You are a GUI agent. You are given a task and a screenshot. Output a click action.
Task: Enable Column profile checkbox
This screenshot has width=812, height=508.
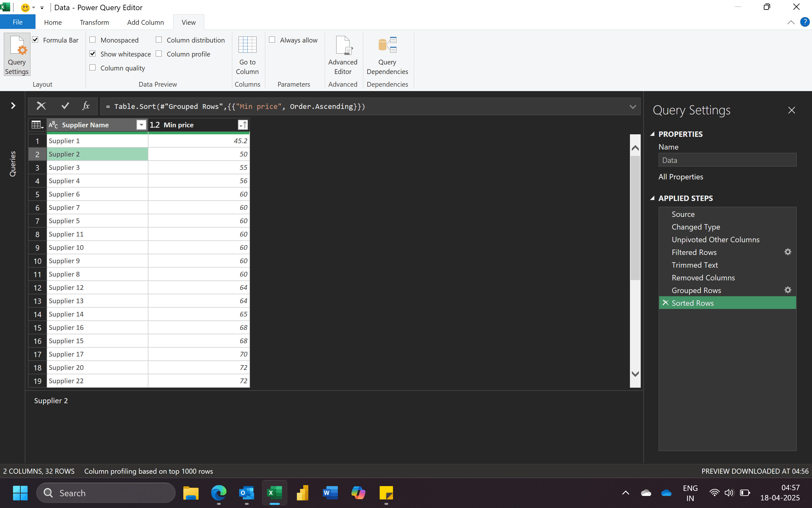[x=159, y=54]
